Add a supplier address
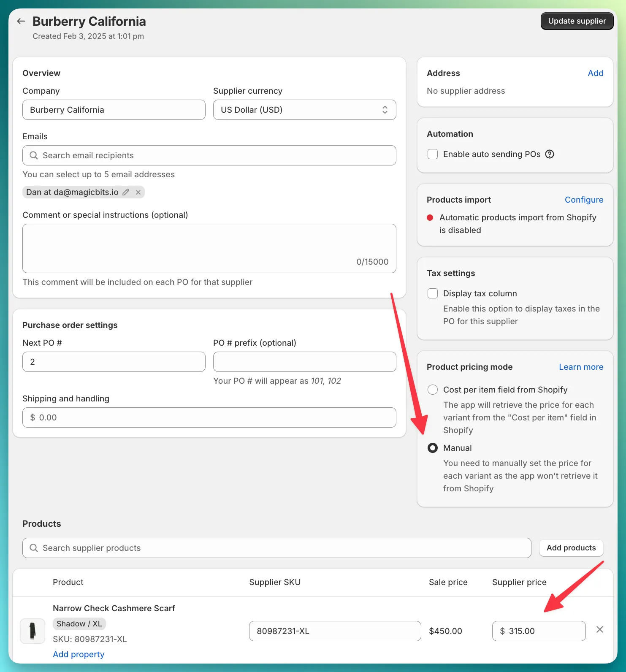The height and width of the screenshot is (672, 626). [595, 73]
